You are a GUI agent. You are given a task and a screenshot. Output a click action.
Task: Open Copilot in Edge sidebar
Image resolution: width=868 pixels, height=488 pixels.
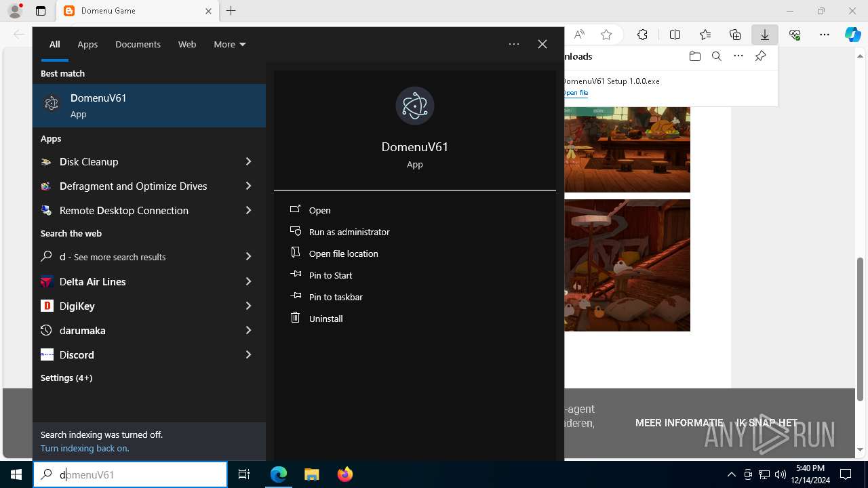pyautogui.click(x=853, y=35)
